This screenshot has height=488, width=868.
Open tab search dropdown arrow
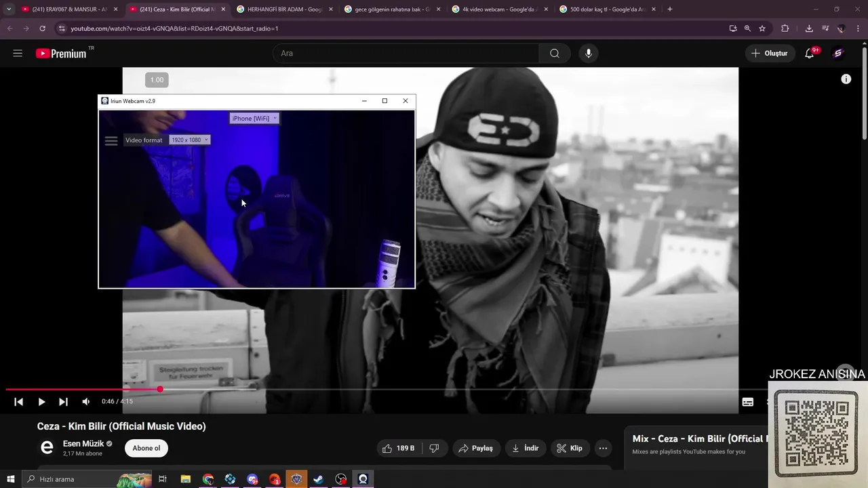(9, 9)
